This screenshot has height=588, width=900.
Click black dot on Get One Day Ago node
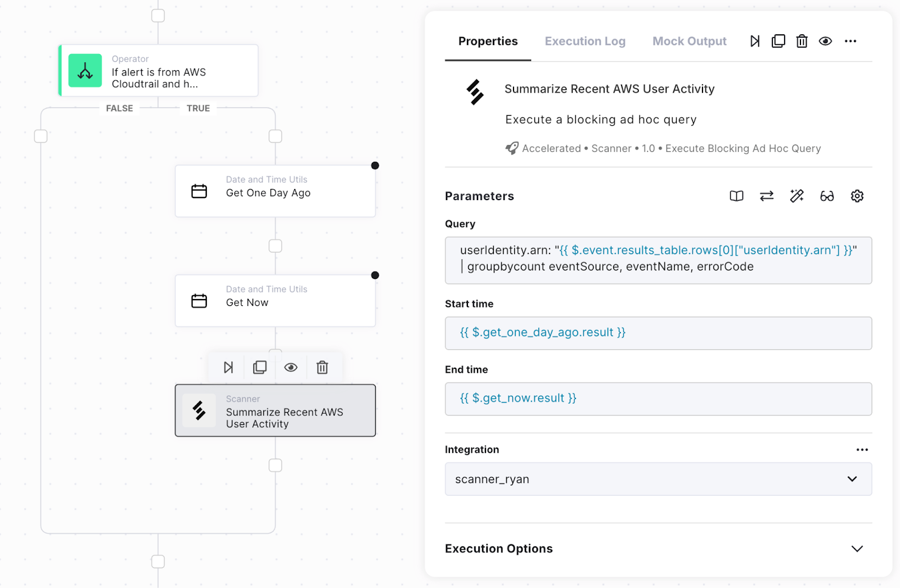coord(375,165)
